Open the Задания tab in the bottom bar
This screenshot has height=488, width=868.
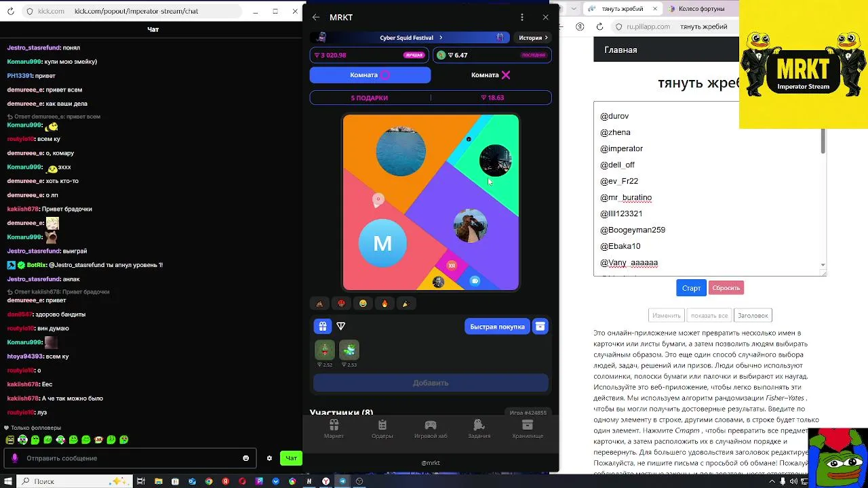pyautogui.click(x=479, y=429)
